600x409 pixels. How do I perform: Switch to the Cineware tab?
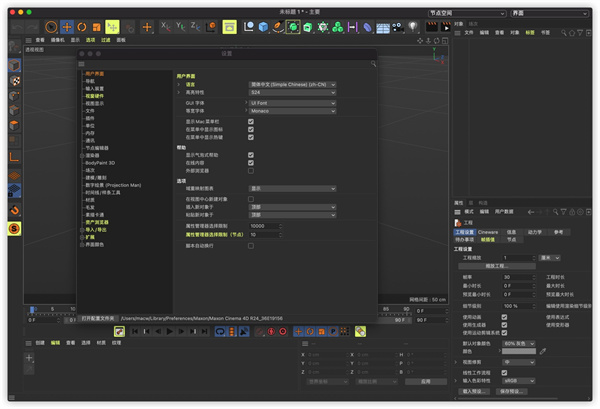pos(488,231)
